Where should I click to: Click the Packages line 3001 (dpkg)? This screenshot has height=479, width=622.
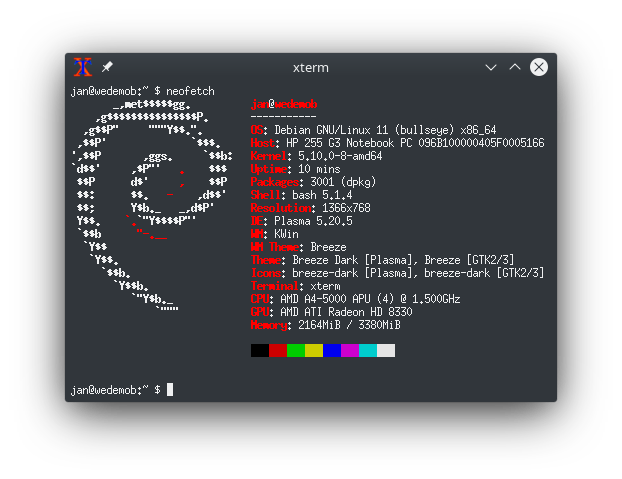pos(313,182)
